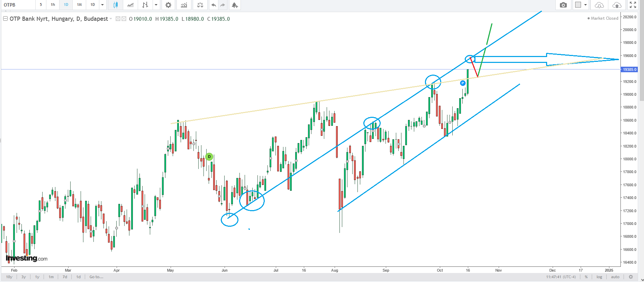Load a chart layout from the cloud
Image resolution: width=644 pixels, height=282 pixels.
599,5
